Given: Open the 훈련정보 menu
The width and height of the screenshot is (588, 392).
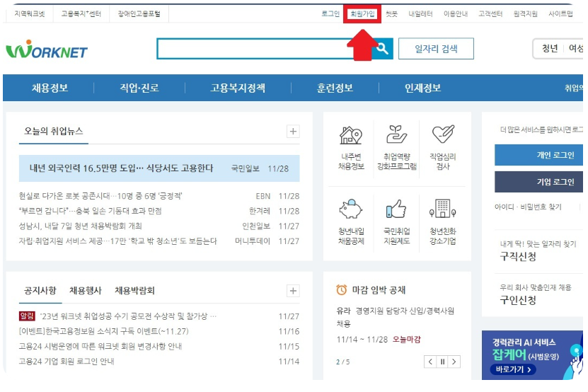Looking at the screenshot, I should 335,88.
